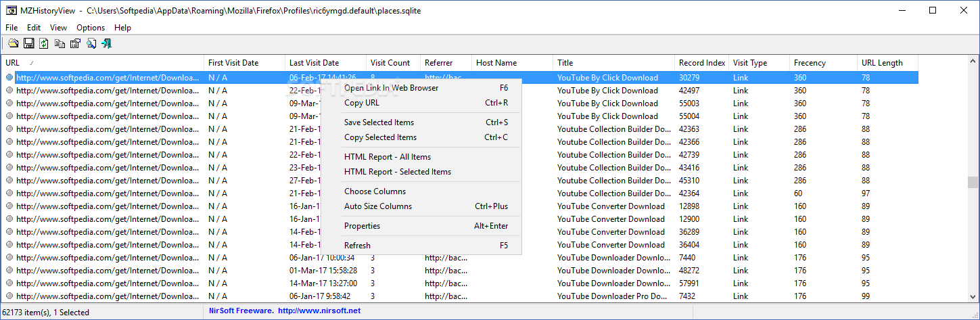Click the properties toolbar icon
This screenshot has height=320, width=980.
point(75,43)
